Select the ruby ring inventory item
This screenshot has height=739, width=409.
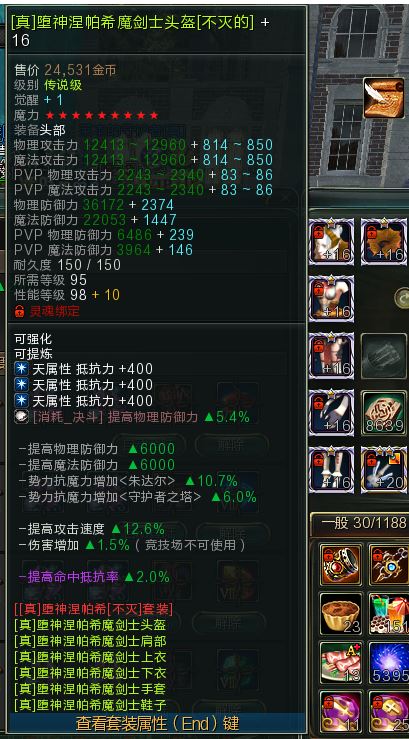342,564
